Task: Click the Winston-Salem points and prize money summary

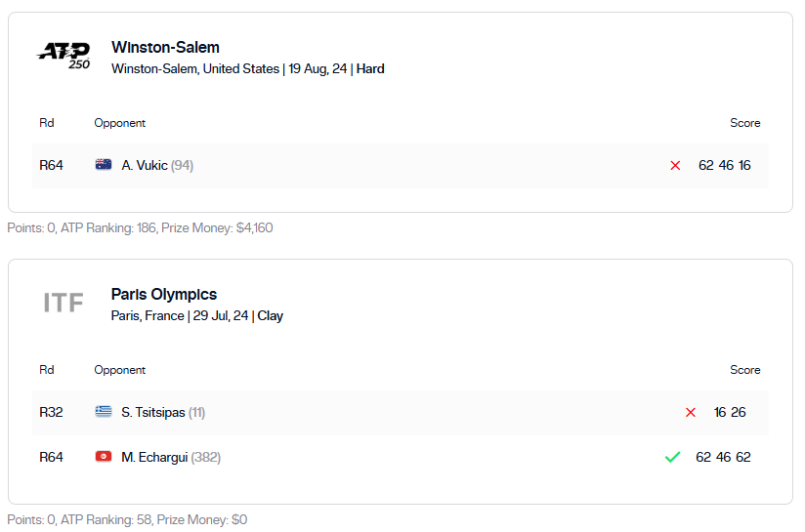Action: point(140,227)
